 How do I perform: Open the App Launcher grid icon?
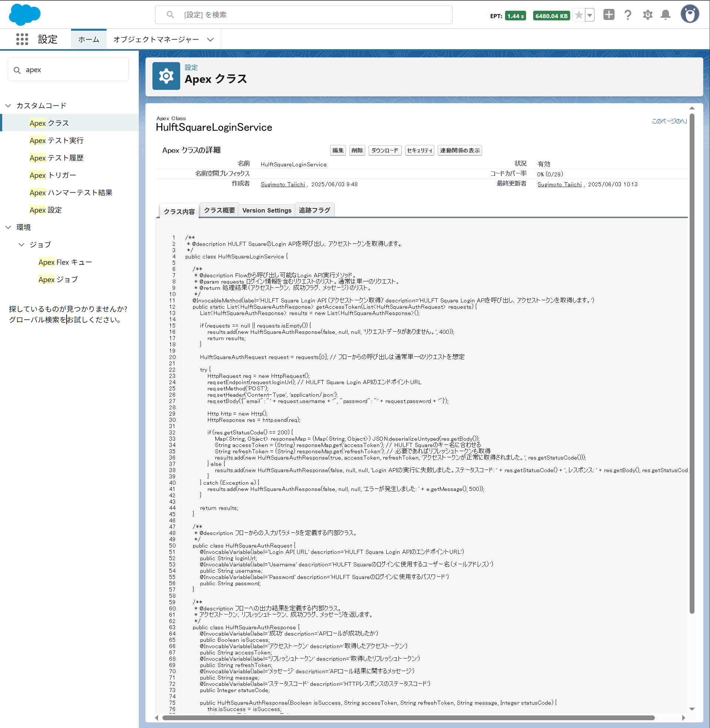coord(22,39)
